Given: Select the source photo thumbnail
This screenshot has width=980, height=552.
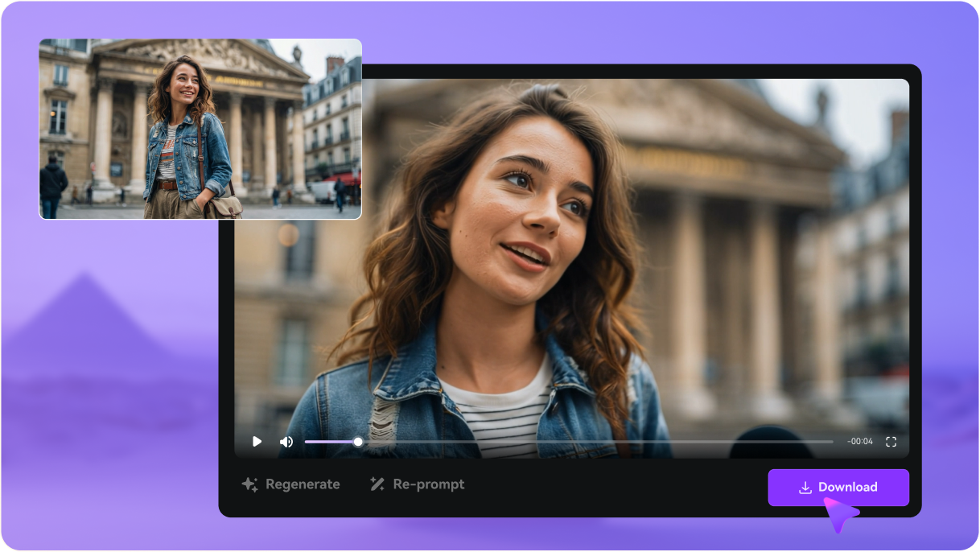Looking at the screenshot, I should tap(200, 127).
